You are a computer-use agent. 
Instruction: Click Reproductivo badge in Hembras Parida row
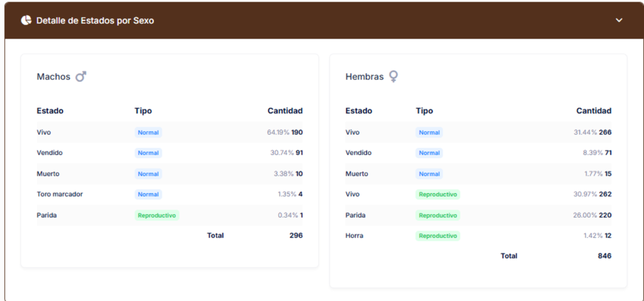pos(438,215)
